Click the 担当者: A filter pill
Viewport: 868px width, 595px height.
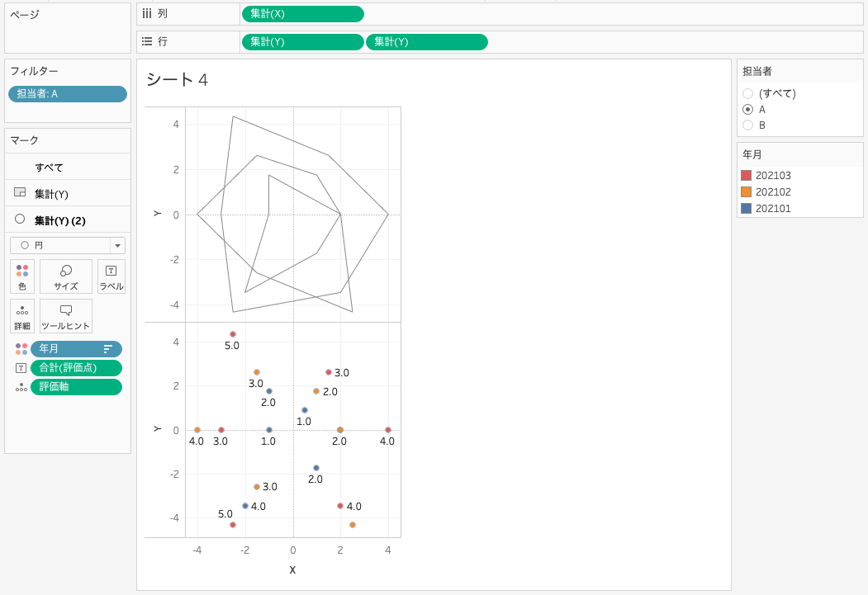coord(68,94)
